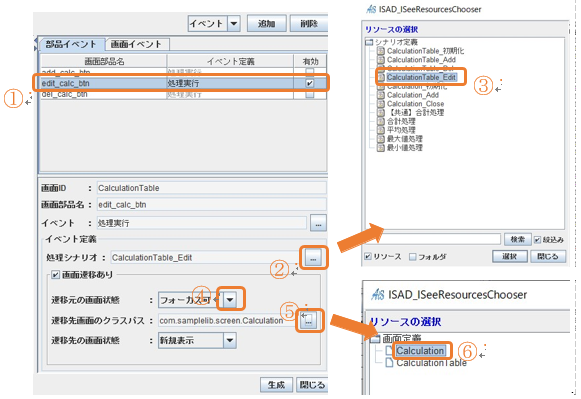Select Calculation_Add scenario icon
The image size is (581, 399).
[381, 95]
